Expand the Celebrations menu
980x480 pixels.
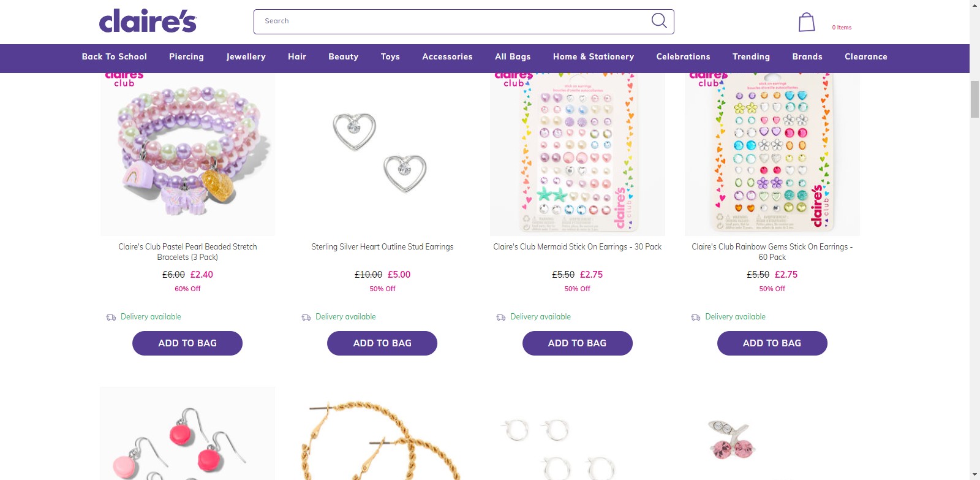(683, 57)
